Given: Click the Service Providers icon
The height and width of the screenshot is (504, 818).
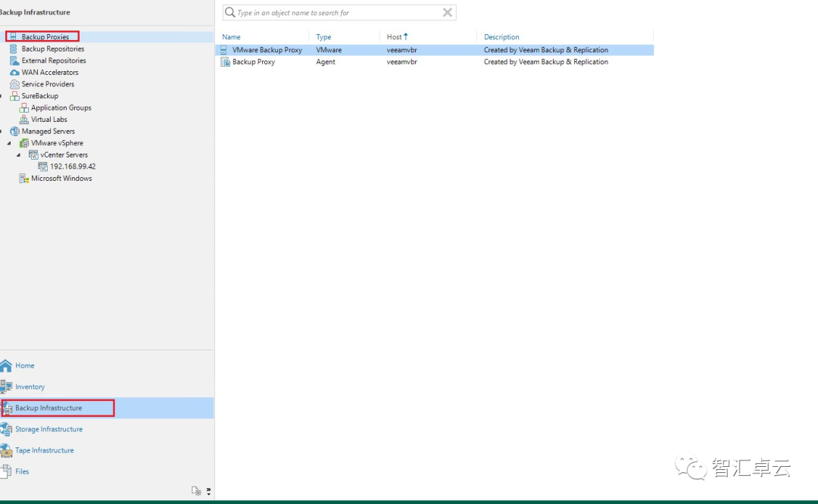Looking at the screenshot, I should [14, 84].
